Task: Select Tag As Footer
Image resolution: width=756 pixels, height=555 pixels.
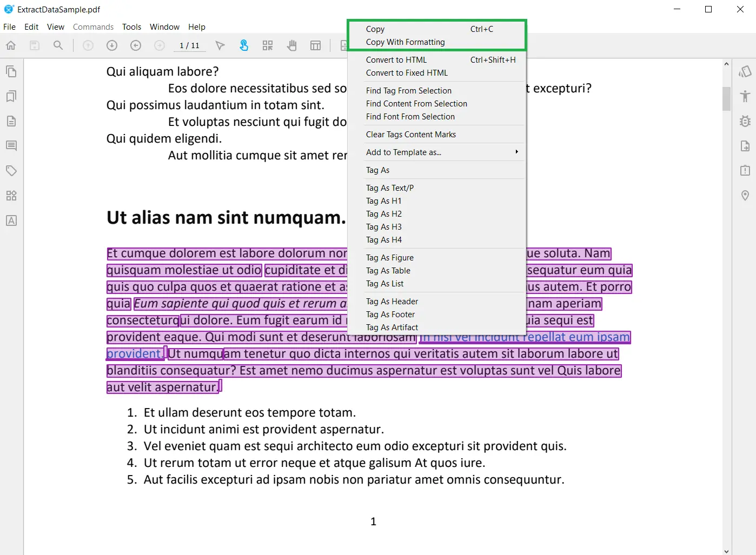Action: coord(436,315)
